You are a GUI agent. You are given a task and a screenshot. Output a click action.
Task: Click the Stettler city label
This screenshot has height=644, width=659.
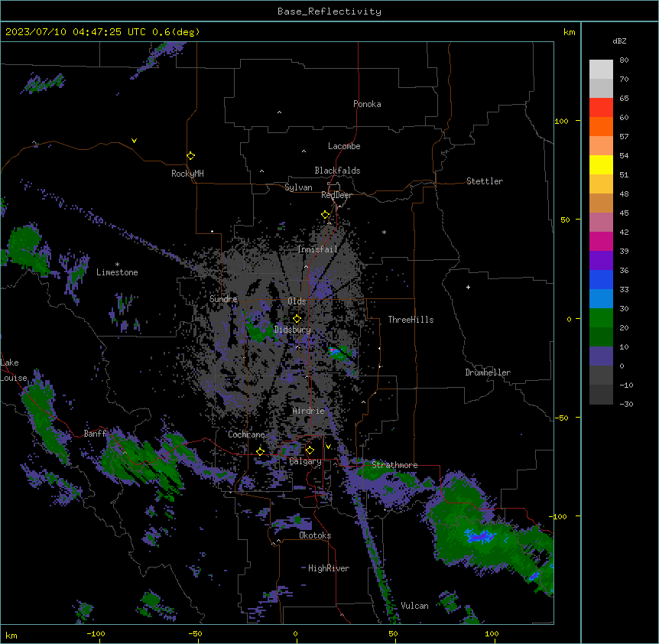pyautogui.click(x=484, y=181)
